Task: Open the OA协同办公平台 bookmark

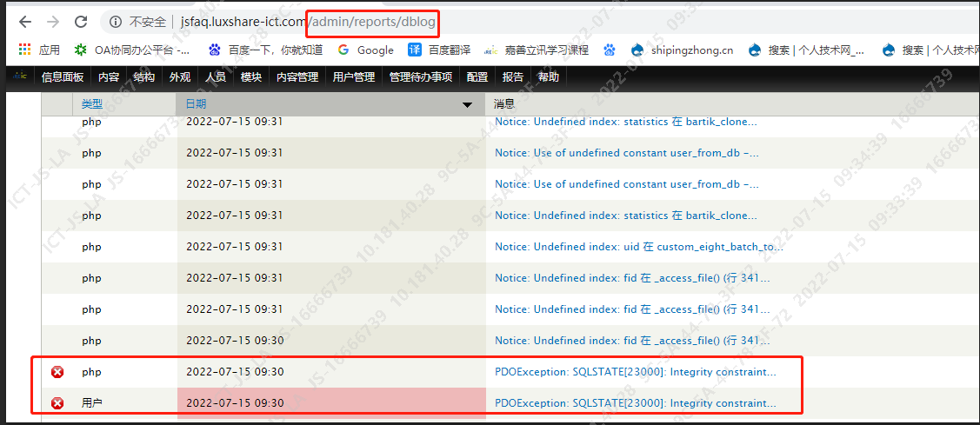Action: 132,50
